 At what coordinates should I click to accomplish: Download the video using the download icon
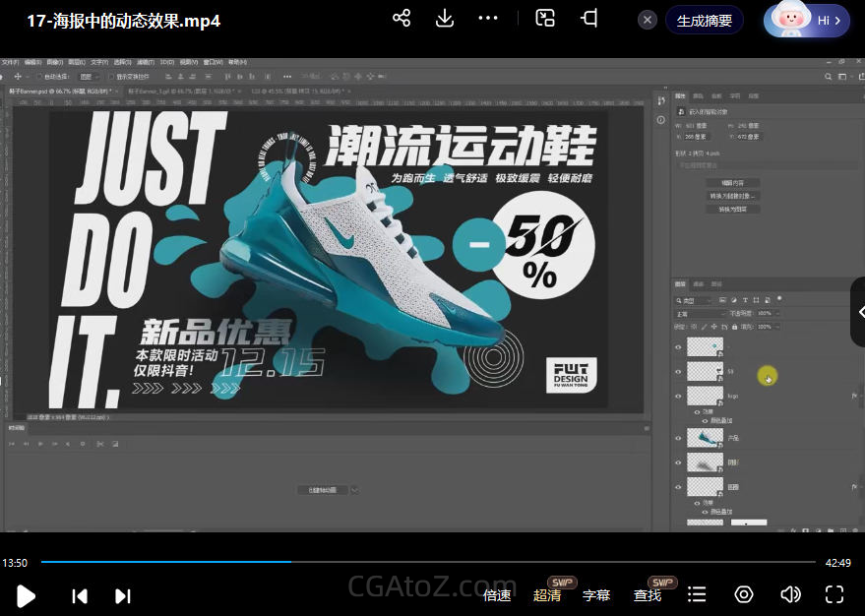click(x=444, y=19)
